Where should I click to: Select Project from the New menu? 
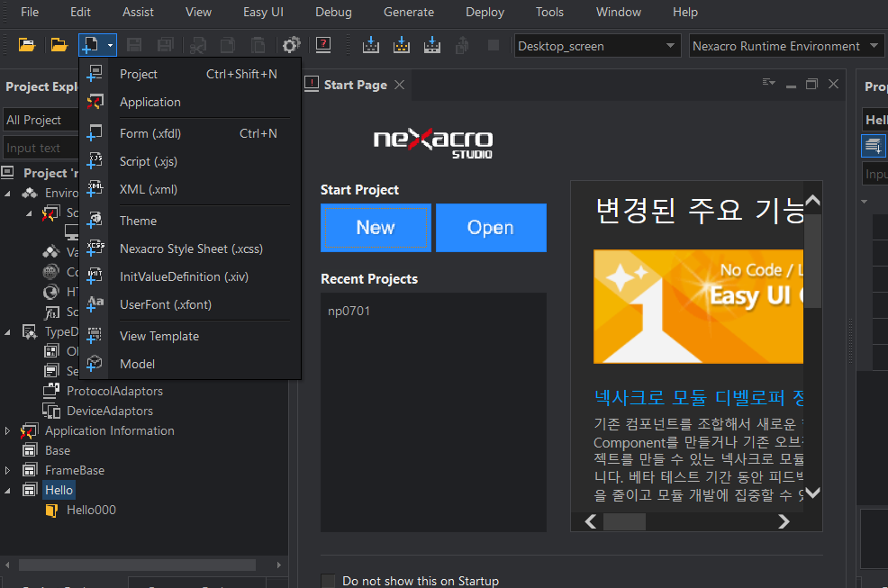(190, 74)
